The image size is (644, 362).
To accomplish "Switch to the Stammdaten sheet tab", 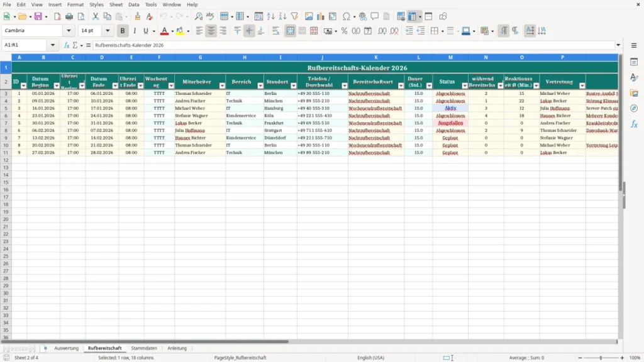I will coord(144,348).
